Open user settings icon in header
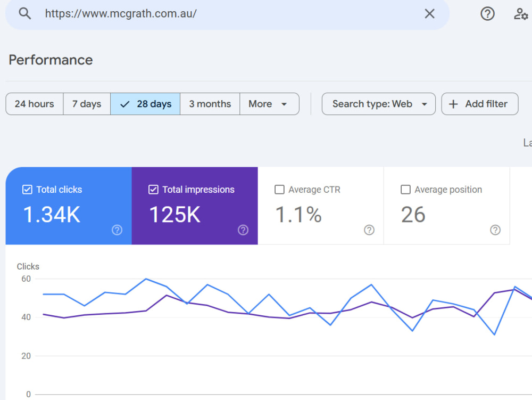 click(x=521, y=14)
